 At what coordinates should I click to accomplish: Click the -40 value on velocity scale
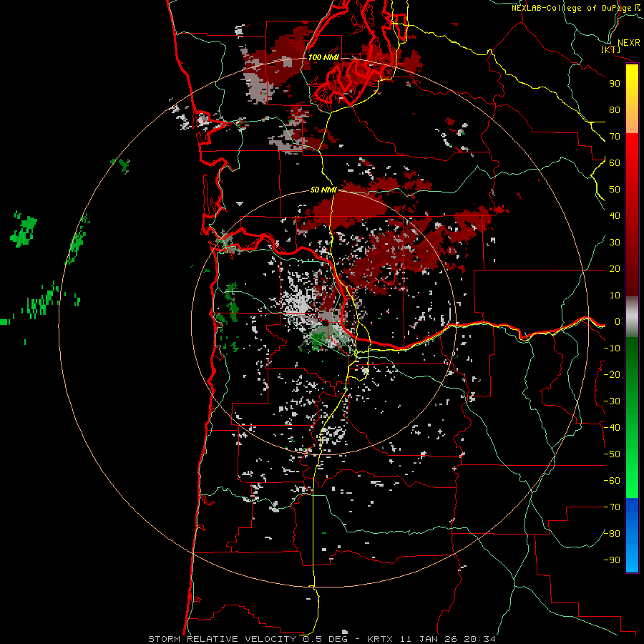click(612, 428)
